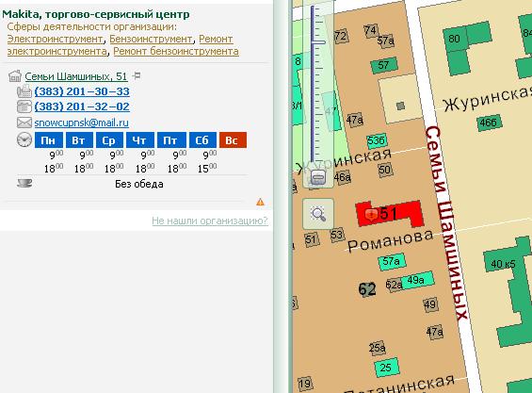
Task: Open the phone link (383) 201-32-02
Action: pyautogui.click(x=82, y=106)
